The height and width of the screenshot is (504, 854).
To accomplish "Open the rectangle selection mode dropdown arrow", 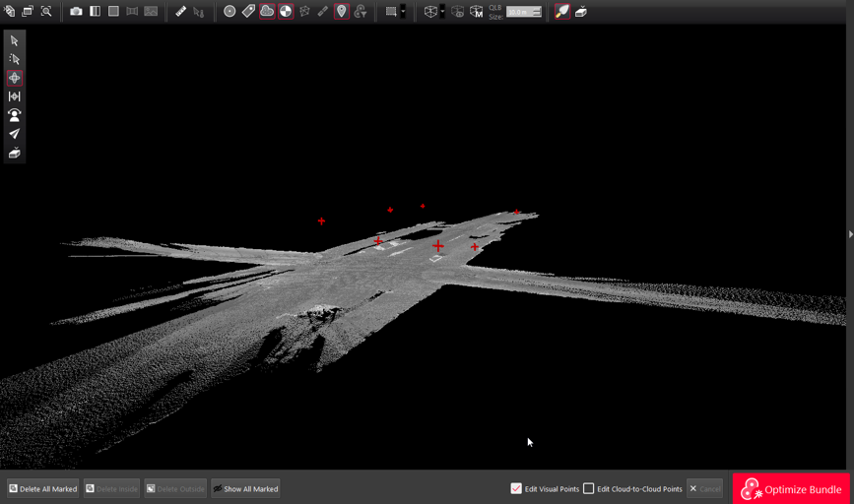I will [403, 12].
